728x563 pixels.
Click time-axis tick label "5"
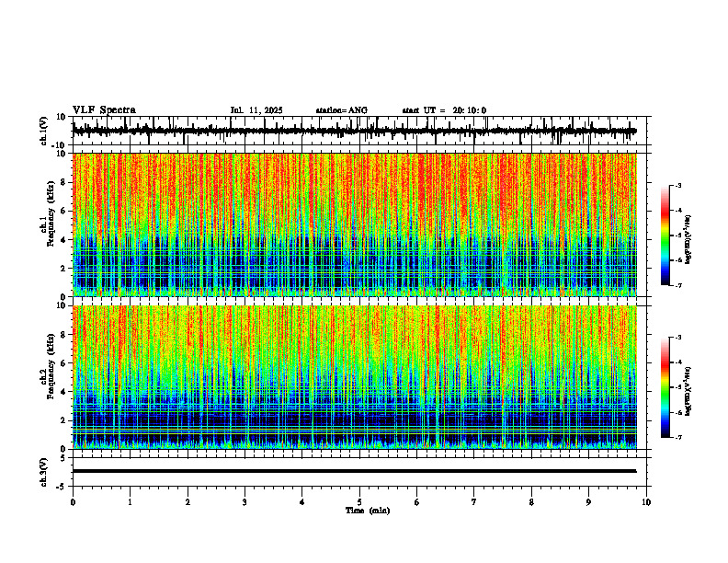(359, 502)
